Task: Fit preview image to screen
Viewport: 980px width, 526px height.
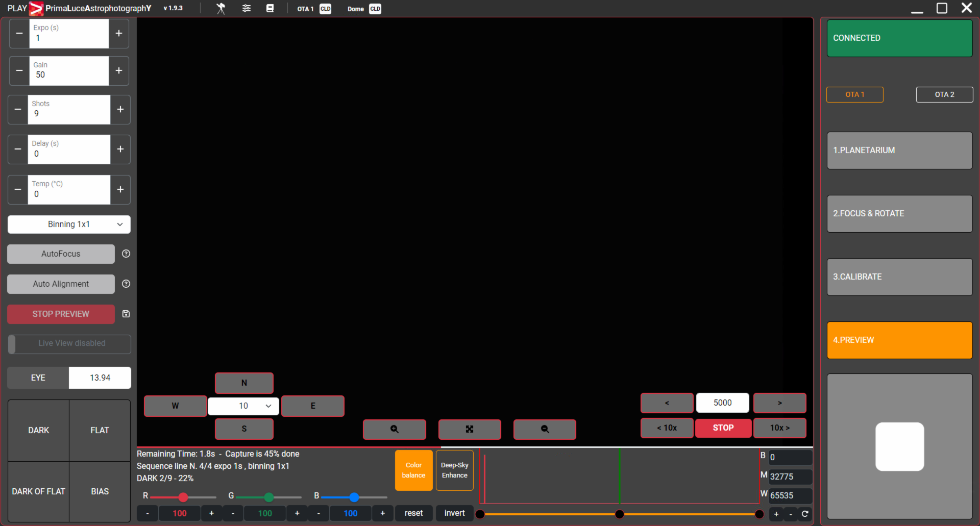Action: [x=470, y=429]
